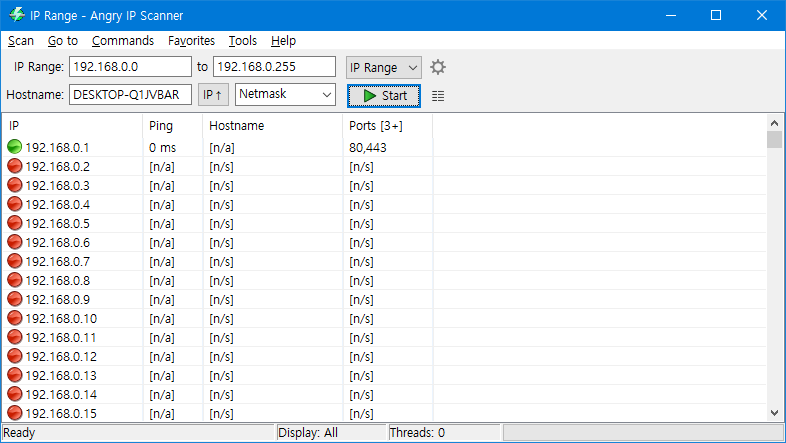Click the starting IP field 192.168.0.0

click(x=130, y=67)
